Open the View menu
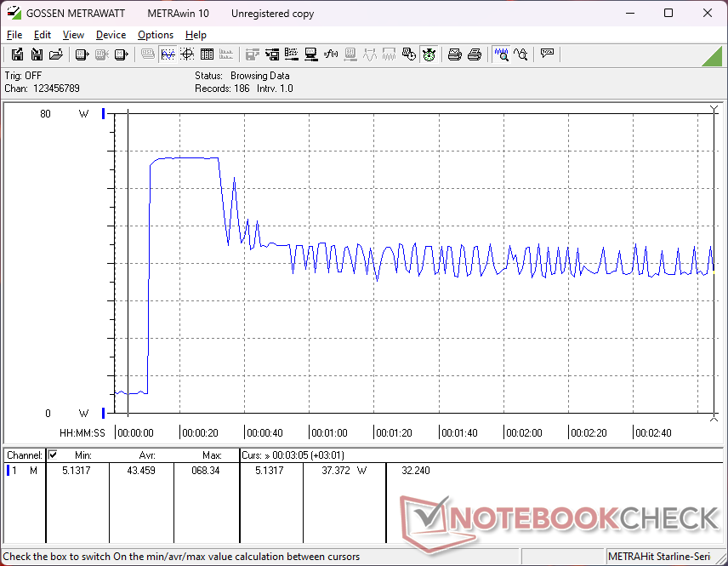This screenshot has height=566, width=728. click(x=73, y=35)
